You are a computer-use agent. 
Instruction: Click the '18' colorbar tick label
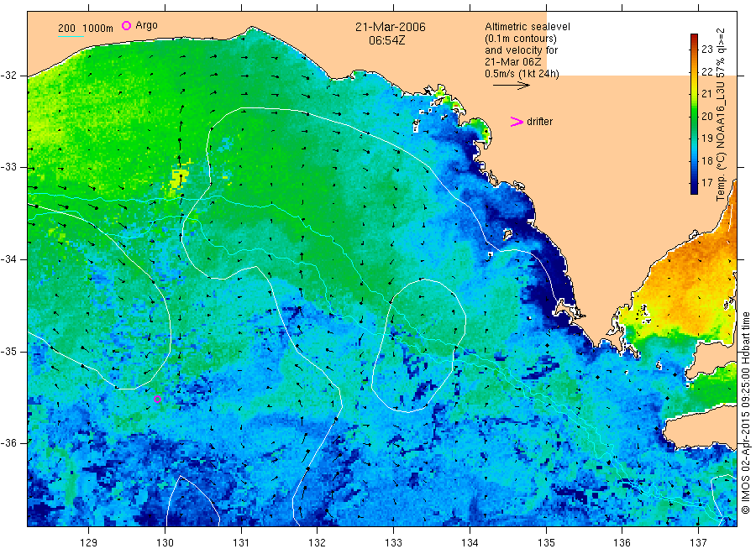[x=706, y=160]
